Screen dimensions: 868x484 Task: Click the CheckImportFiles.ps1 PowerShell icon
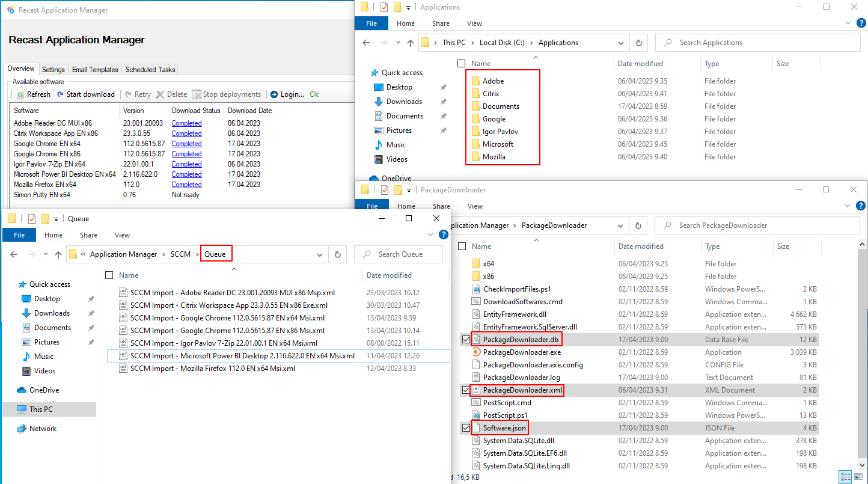coord(476,289)
